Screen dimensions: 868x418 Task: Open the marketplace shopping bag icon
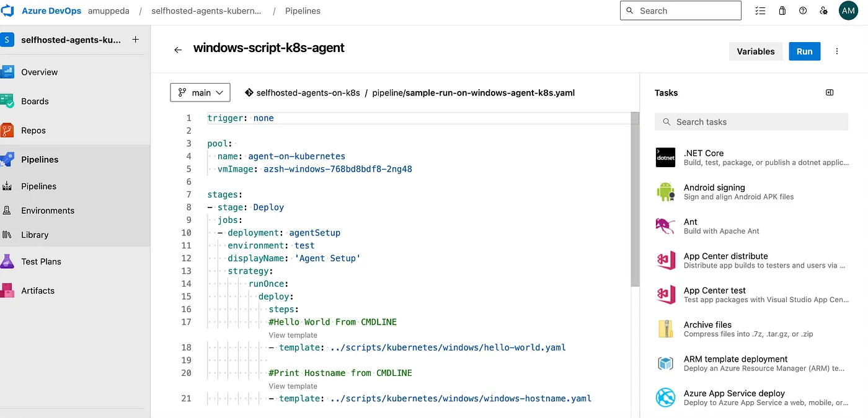point(782,11)
